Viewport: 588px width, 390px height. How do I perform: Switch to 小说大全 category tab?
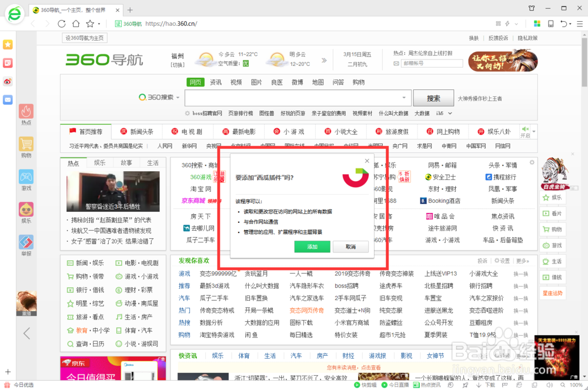point(341,132)
